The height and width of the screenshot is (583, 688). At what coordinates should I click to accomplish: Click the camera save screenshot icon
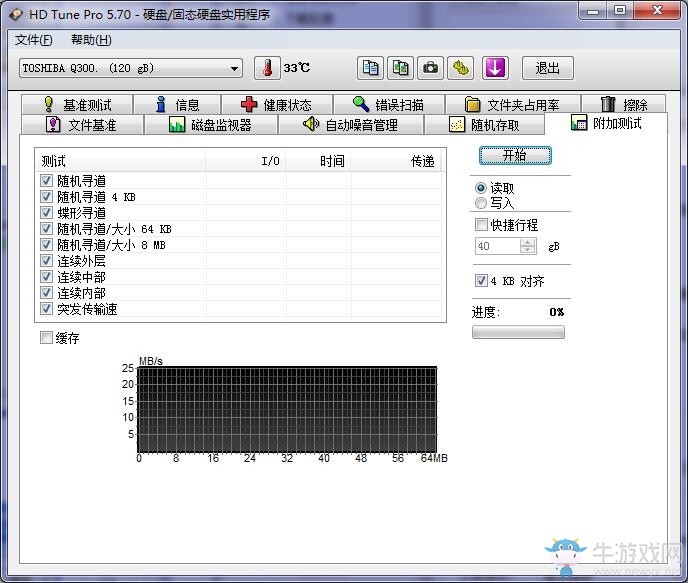tap(430, 68)
